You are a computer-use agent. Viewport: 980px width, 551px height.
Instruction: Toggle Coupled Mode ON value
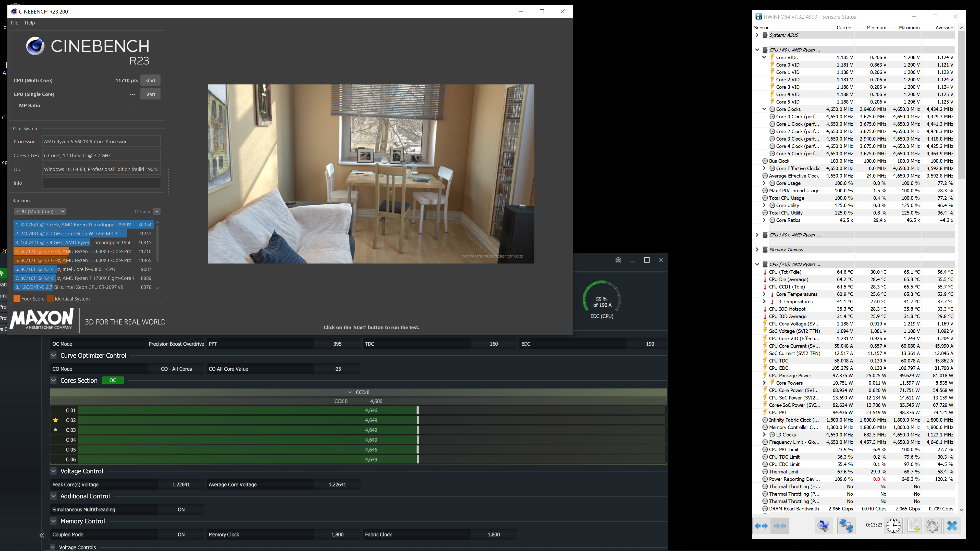click(181, 535)
